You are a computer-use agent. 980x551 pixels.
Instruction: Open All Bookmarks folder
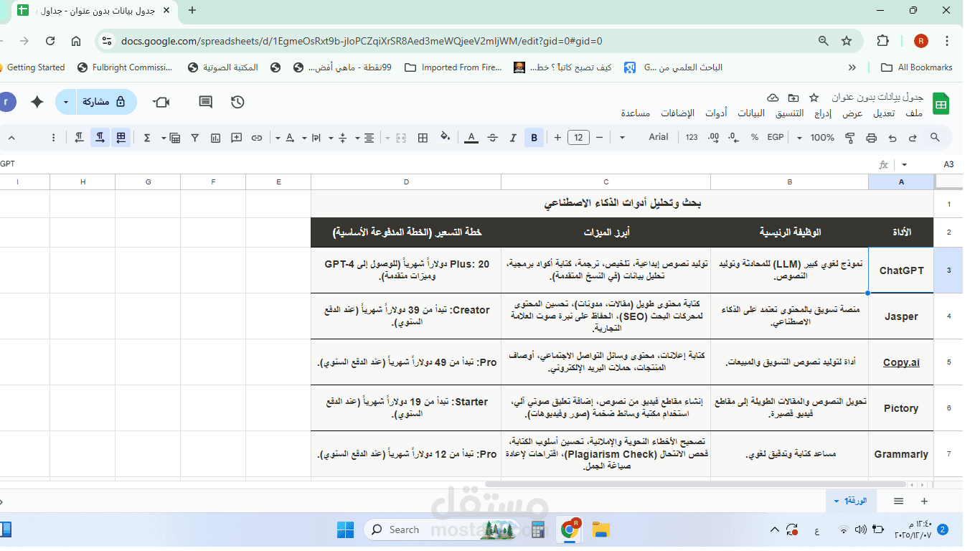(x=917, y=67)
